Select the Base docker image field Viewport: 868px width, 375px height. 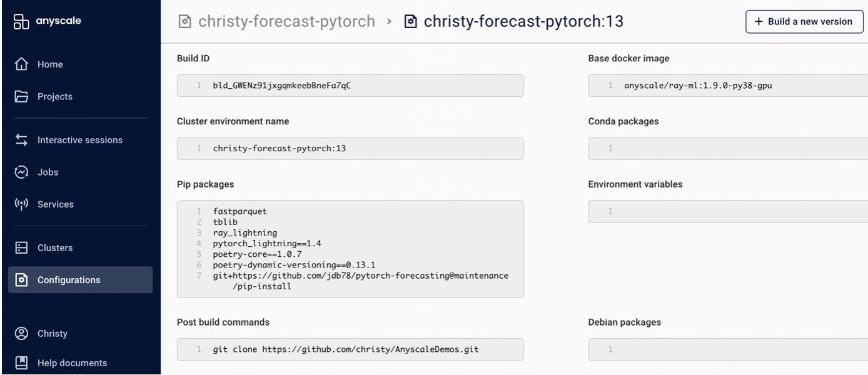click(728, 86)
